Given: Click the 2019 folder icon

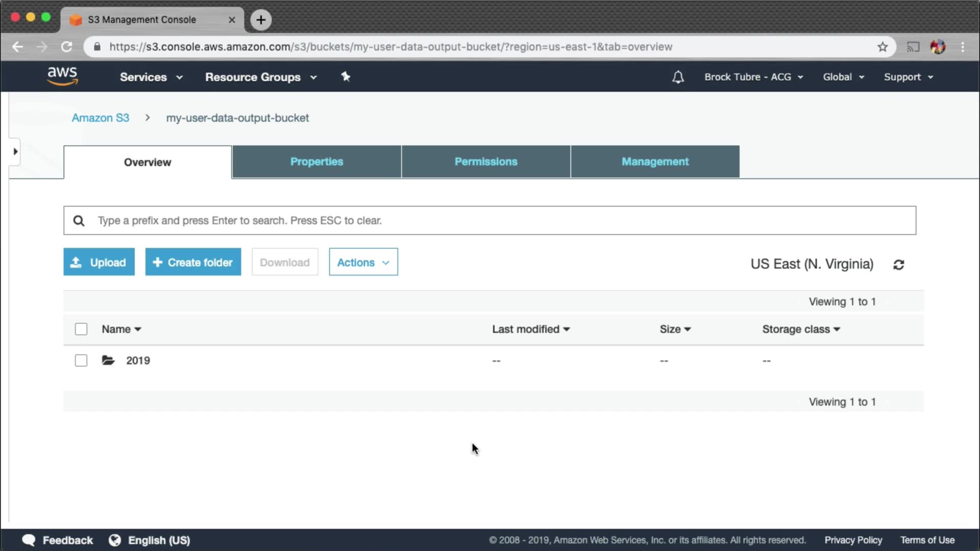Looking at the screenshot, I should 108,360.
